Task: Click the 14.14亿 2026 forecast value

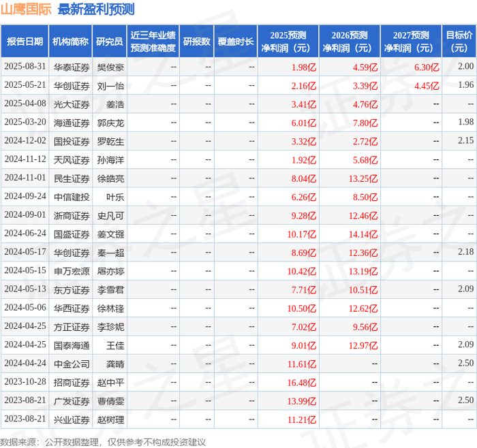Action: 363,234
